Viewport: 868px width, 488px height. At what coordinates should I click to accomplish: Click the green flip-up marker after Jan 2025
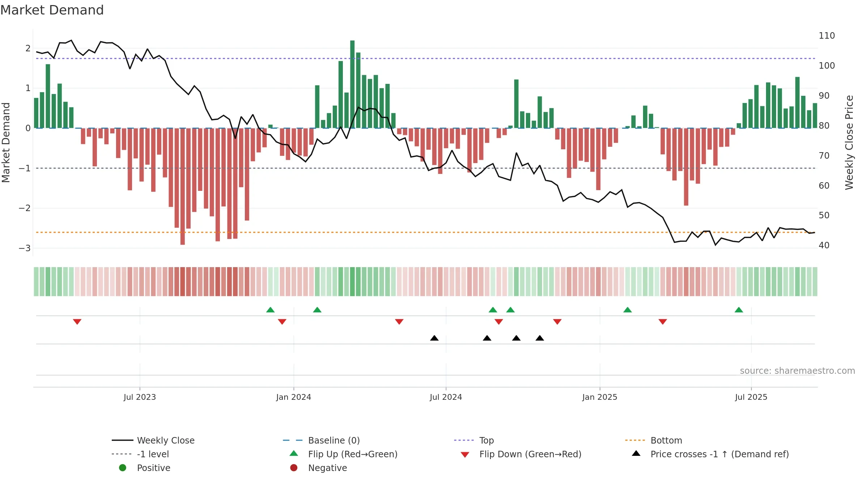point(627,310)
